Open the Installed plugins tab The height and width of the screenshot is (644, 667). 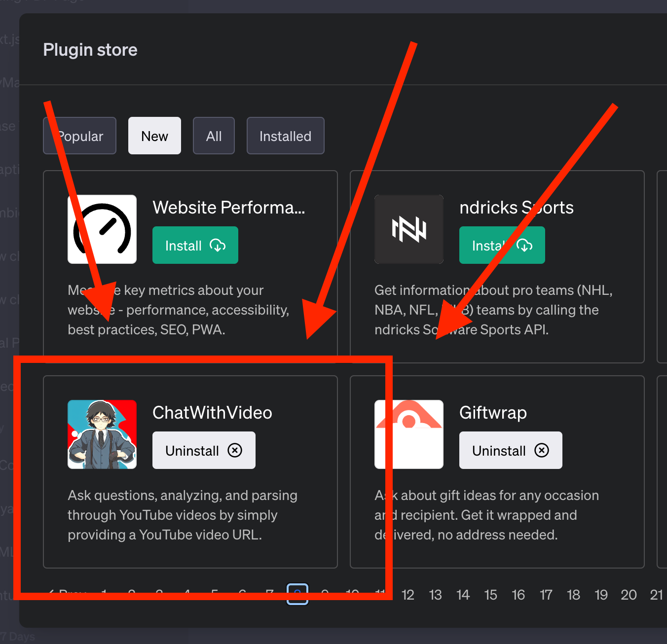285,136
